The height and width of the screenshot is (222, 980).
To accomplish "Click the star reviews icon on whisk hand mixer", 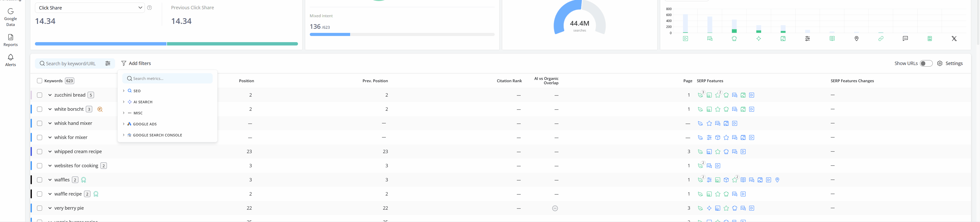I will tap(709, 123).
